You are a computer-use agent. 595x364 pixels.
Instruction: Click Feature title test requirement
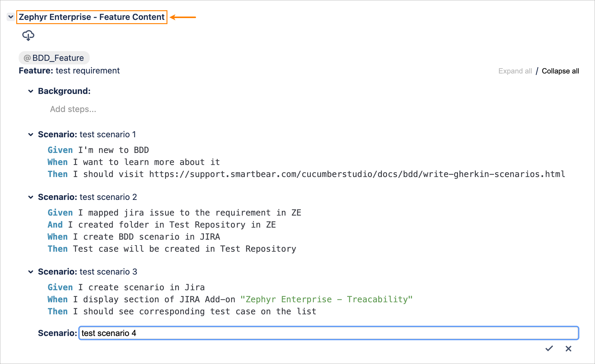click(x=87, y=70)
